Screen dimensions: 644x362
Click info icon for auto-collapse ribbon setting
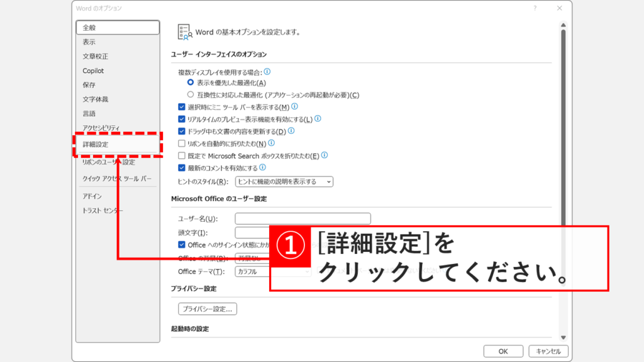click(x=272, y=142)
